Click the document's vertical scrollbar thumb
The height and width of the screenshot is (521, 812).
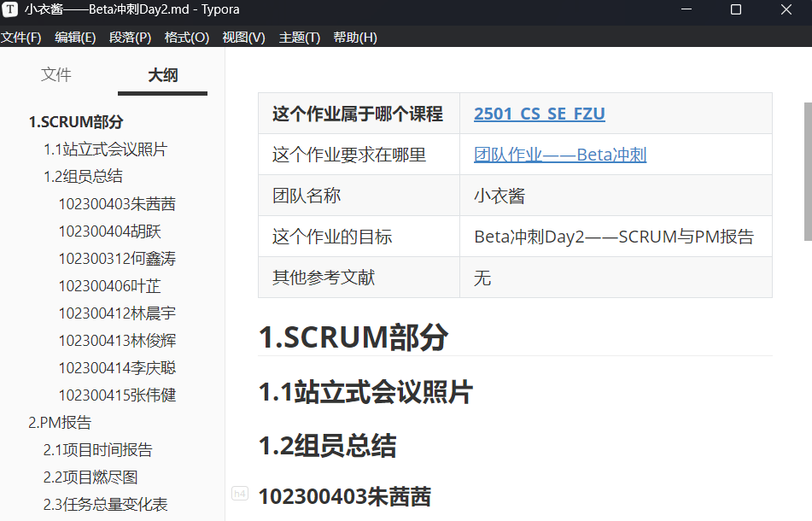pyautogui.click(x=808, y=172)
